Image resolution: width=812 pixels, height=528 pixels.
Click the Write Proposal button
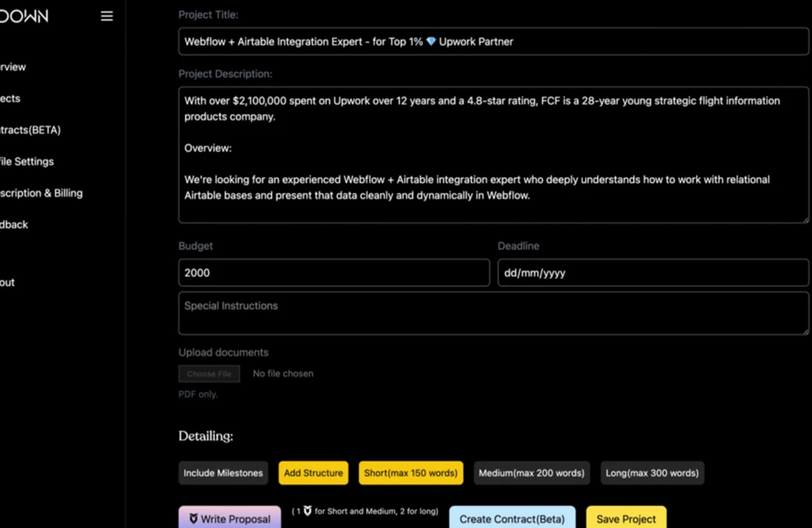tap(229, 518)
